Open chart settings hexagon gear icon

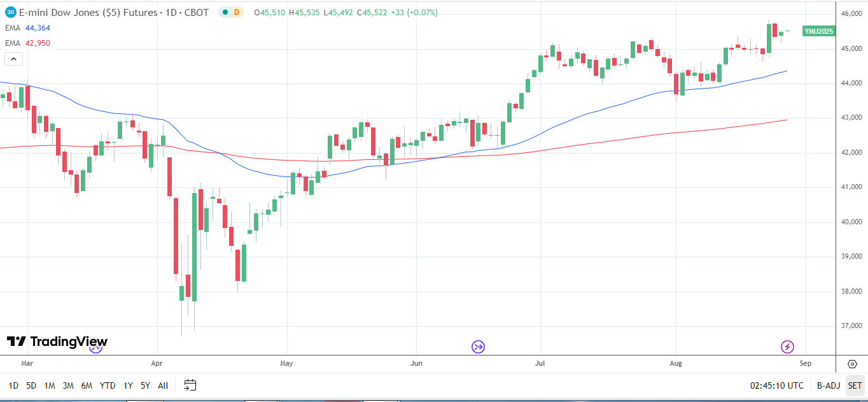click(x=852, y=364)
